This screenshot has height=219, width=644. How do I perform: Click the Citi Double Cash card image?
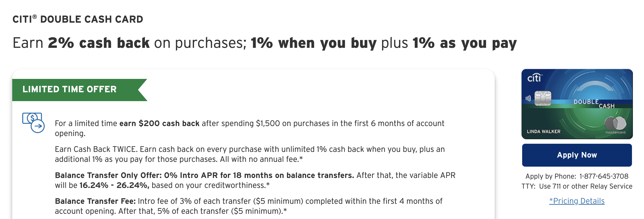pos(577,104)
